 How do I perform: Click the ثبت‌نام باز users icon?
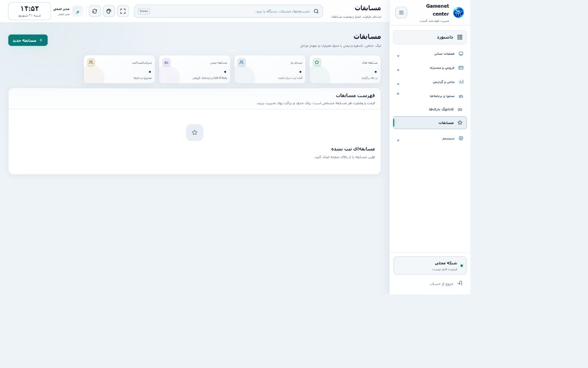[241, 63]
